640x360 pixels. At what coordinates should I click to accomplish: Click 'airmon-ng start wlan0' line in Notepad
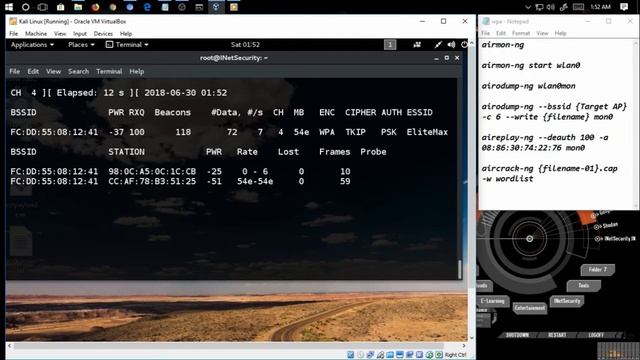point(531,65)
